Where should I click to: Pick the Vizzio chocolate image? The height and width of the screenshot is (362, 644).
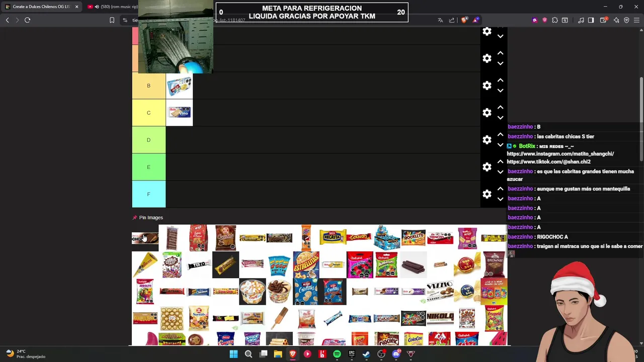[440, 292]
